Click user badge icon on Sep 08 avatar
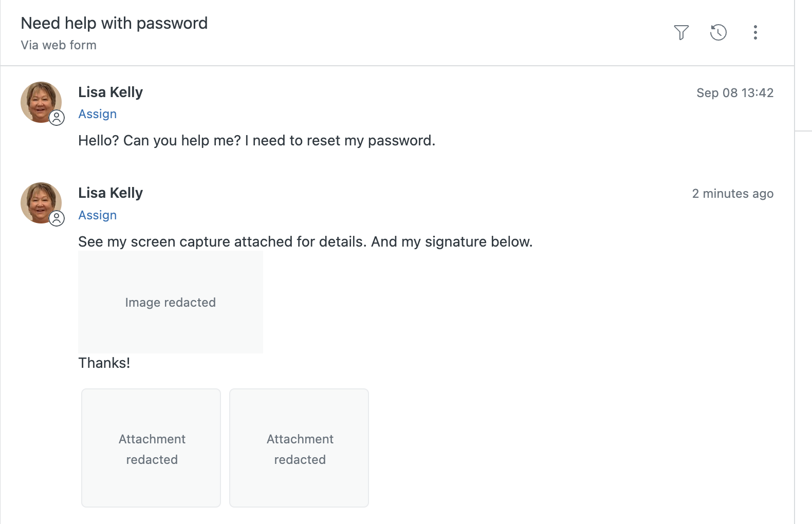 click(x=57, y=118)
